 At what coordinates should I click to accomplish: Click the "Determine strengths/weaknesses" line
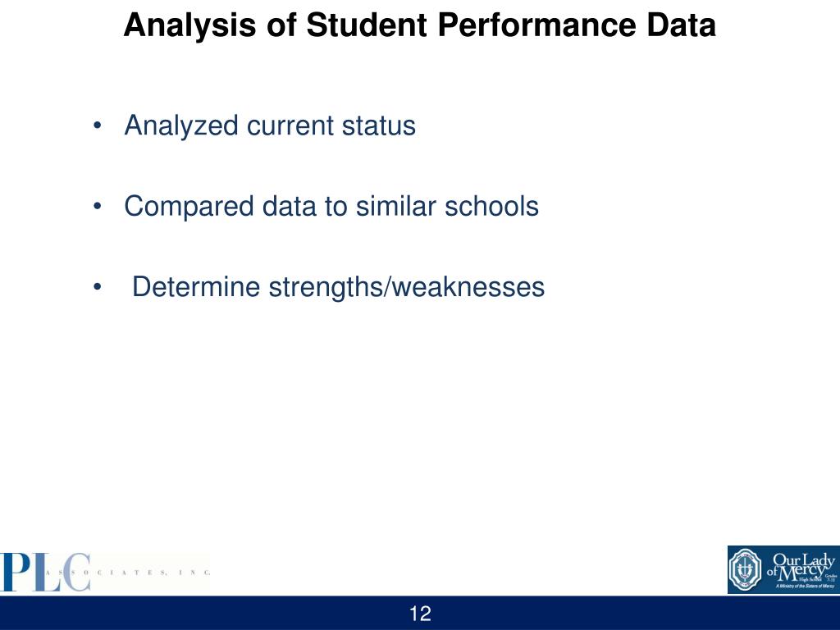(x=338, y=287)
